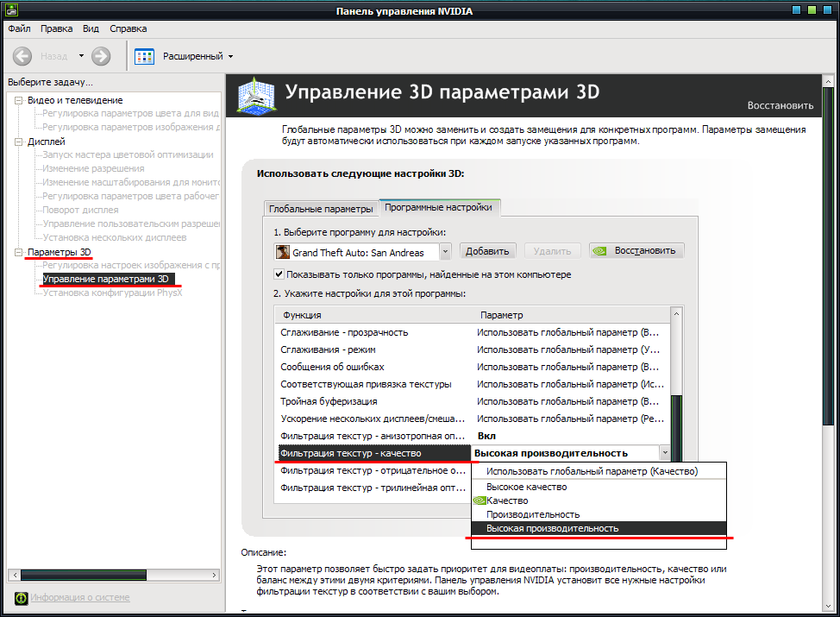The width and height of the screenshot is (840, 617).
Task: Open the Справка menu
Action: (x=128, y=28)
